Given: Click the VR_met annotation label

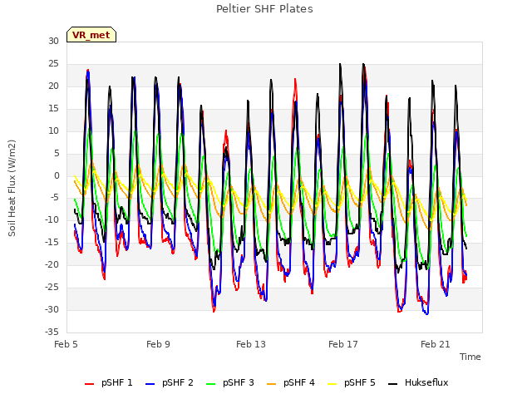Looking at the screenshot, I should coord(91,35).
